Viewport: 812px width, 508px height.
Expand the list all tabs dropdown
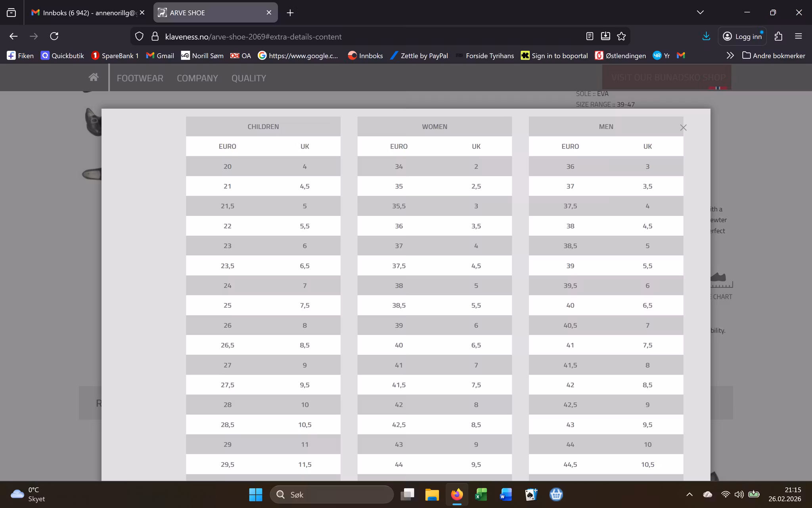(x=700, y=12)
